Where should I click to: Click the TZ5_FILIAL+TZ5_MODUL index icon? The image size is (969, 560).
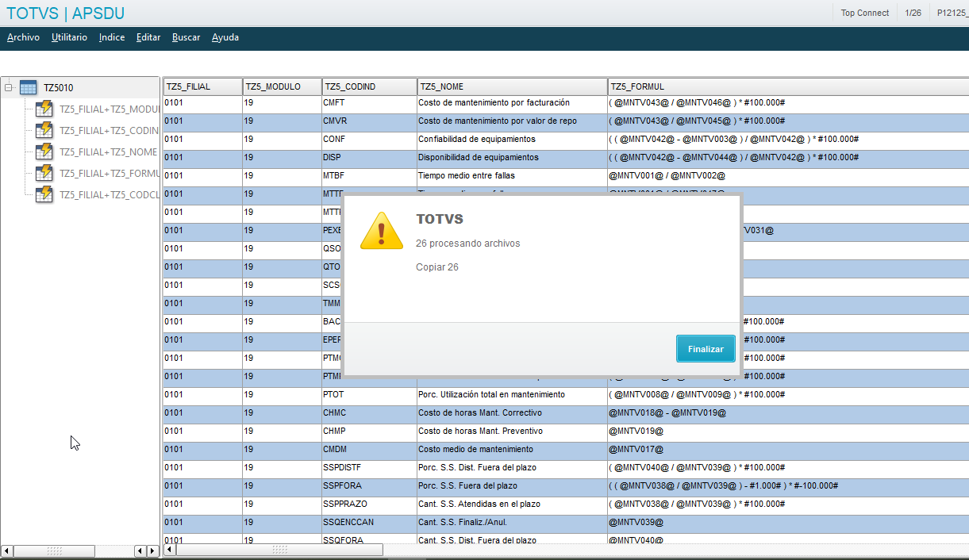coord(44,109)
